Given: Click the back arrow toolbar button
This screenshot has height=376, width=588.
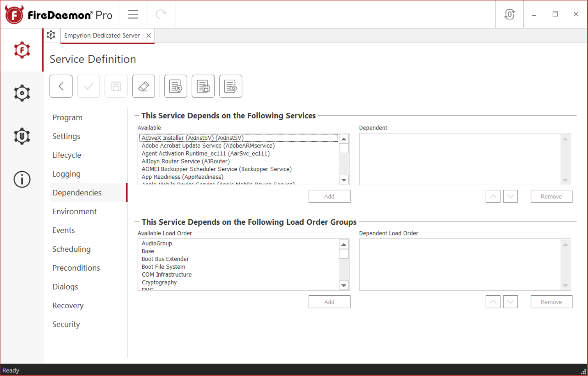Looking at the screenshot, I should 61,86.
